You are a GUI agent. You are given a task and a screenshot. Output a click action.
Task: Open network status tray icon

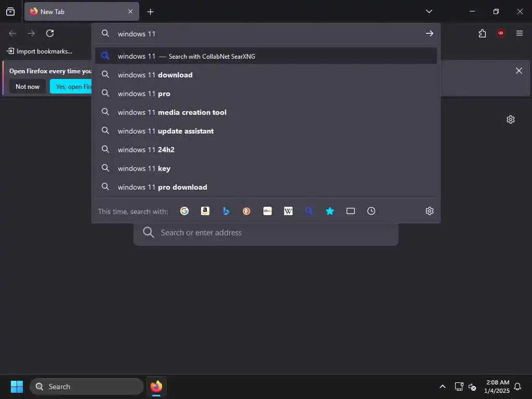[x=459, y=387]
